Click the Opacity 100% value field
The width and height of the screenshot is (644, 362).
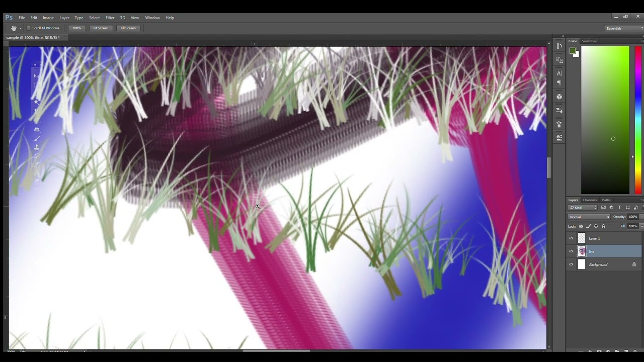(632, 217)
